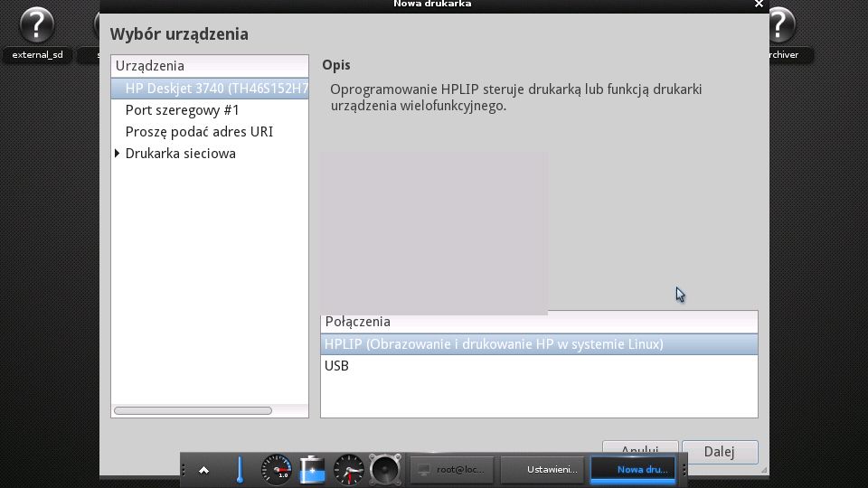Switch to Nowa dru... taskbar item

click(x=633, y=470)
